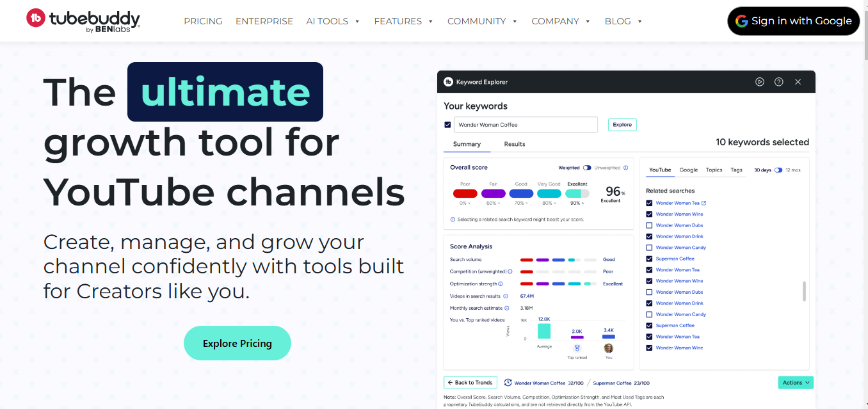Click the Sign in with Google button
Viewport: 868px width, 409px height.
[x=794, y=21]
